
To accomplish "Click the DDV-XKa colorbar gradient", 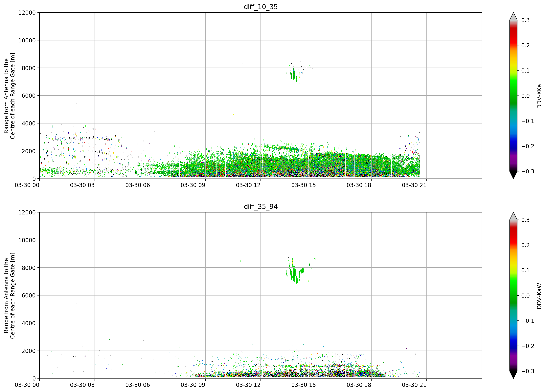I will click(x=513, y=96).
